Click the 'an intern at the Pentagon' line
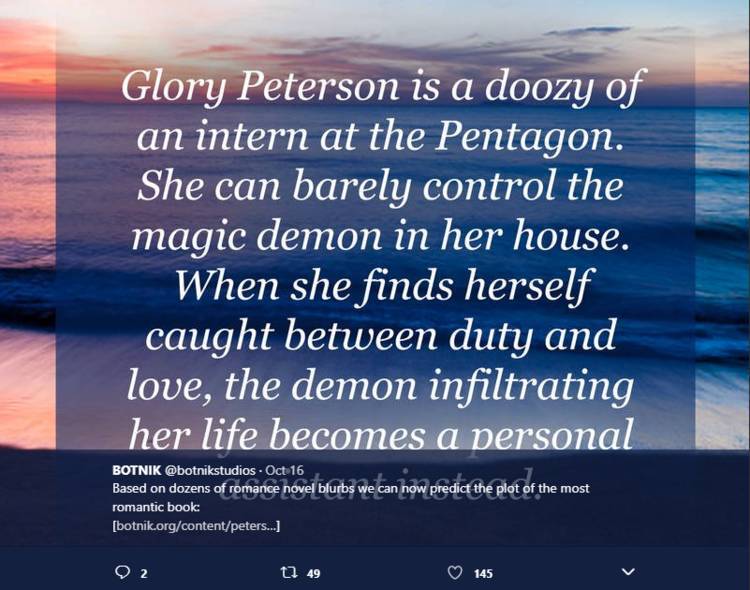Screen dimensions: 750x590 tap(380, 136)
